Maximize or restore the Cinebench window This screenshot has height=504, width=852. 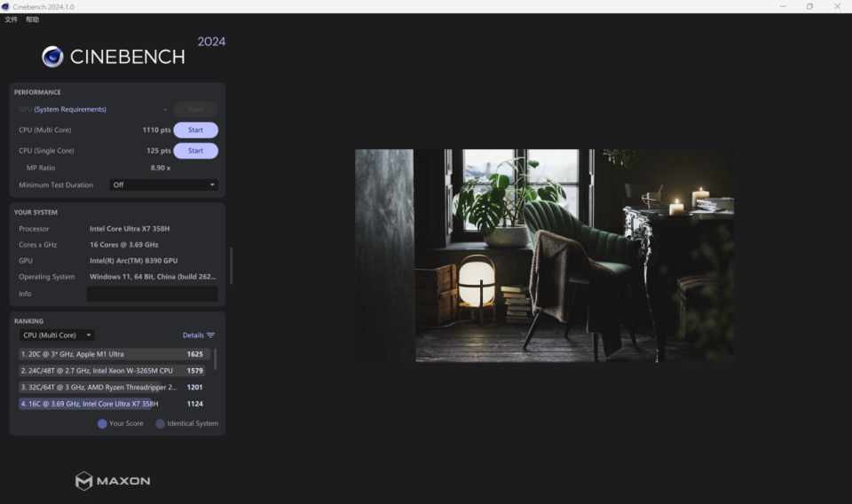coord(809,6)
